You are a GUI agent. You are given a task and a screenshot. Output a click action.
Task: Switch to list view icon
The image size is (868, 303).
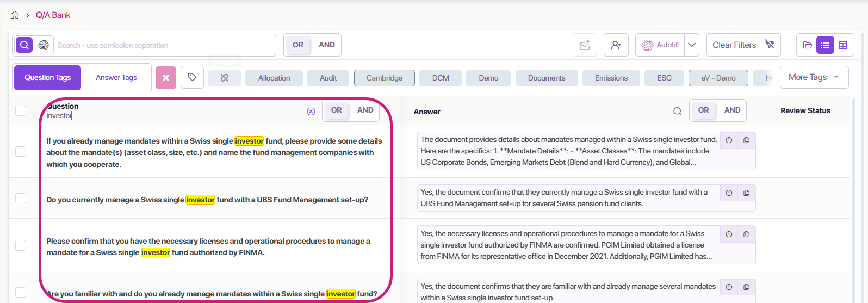click(x=825, y=45)
